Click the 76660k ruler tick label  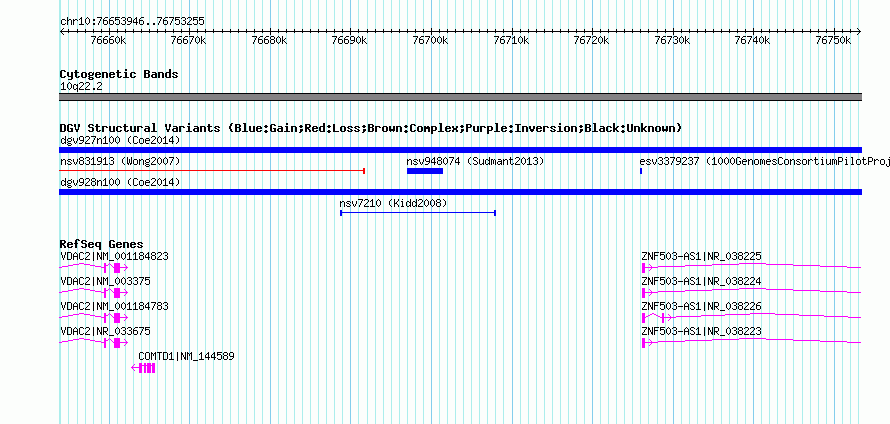(108, 40)
